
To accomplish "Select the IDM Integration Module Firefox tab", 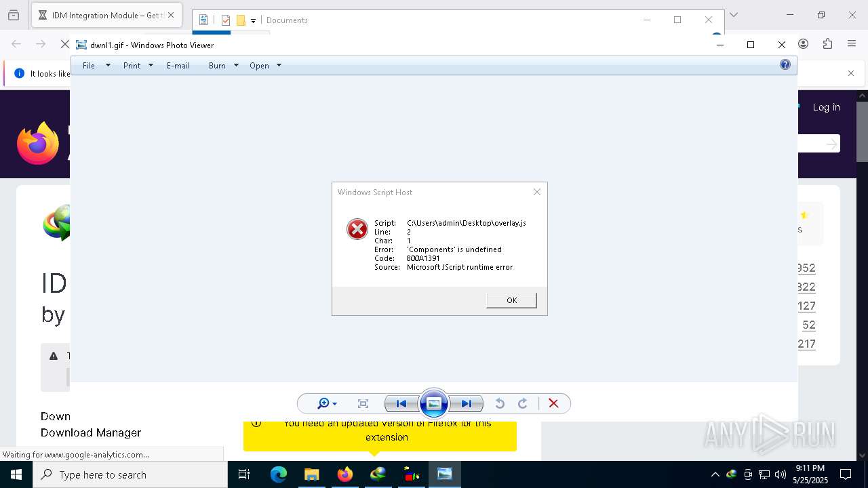I will click(x=106, y=15).
